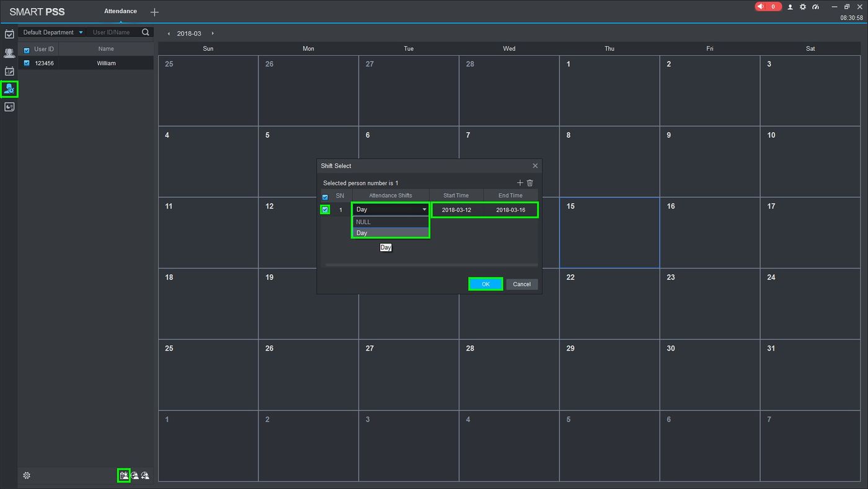Switch to the Attendance tab

click(x=120, y=11)
